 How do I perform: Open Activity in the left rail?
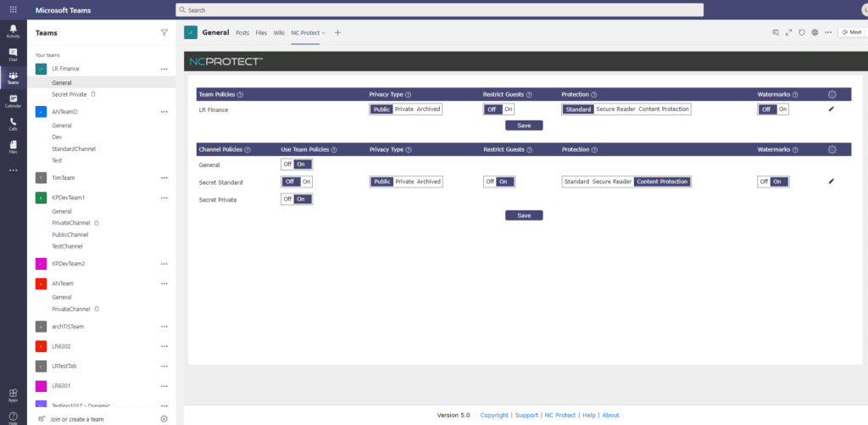pos(14,31)
